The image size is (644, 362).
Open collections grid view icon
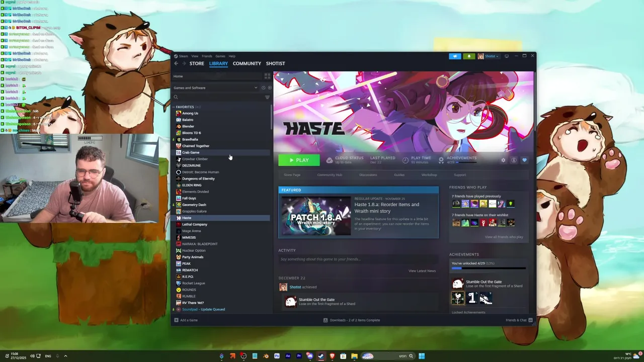267,76
